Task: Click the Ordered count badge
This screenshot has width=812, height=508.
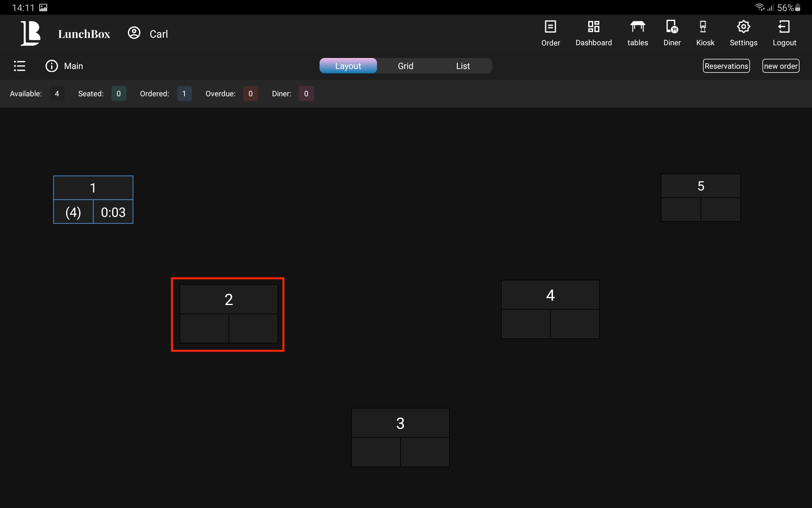Action: (x=184, y=94)
